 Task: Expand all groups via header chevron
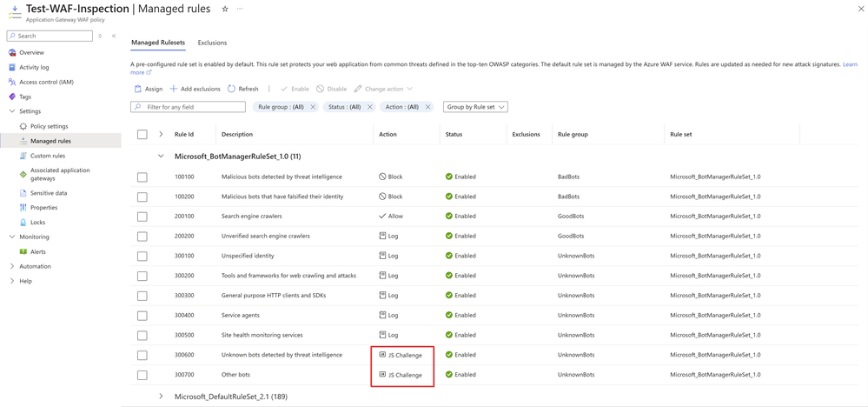(161, 134)
